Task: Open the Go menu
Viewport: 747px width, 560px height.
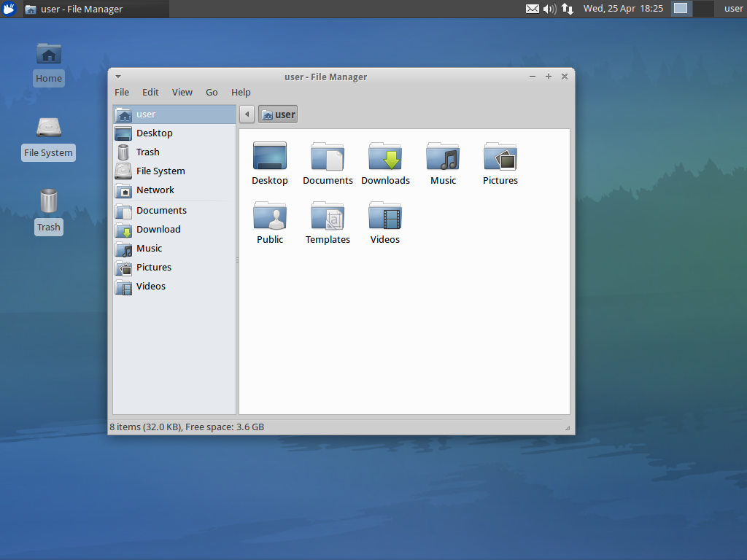Action: [x=212, y=92]
